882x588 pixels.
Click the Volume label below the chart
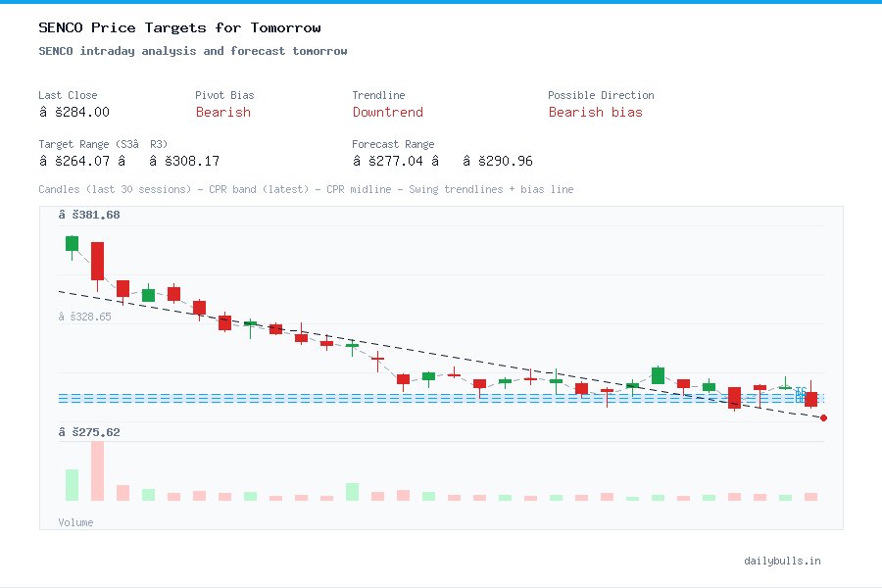[75, 522]
